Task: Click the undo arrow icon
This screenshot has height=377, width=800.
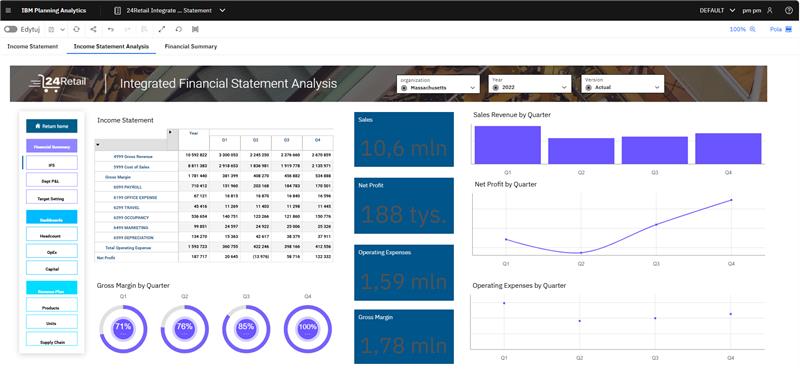Action: (111, 30)
